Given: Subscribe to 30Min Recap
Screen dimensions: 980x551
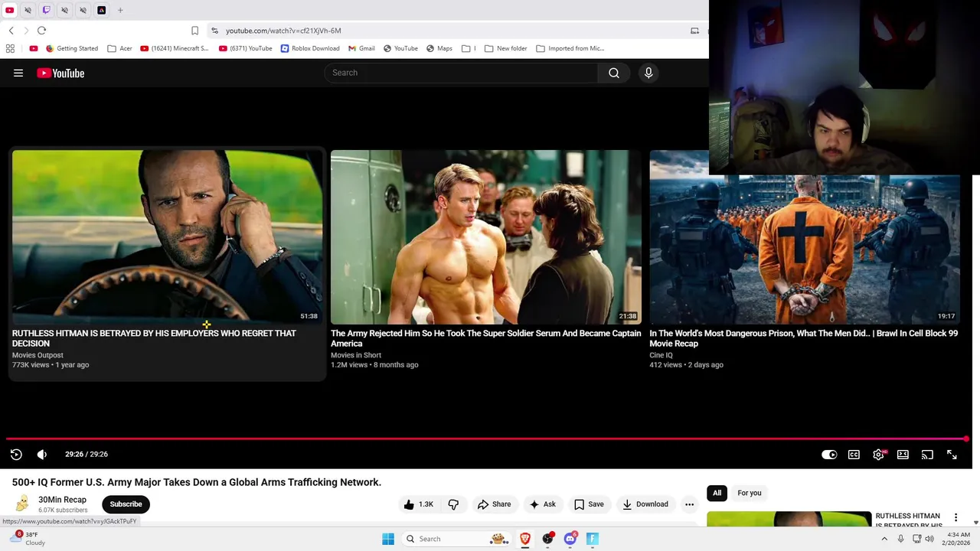Looking at the screenshot, I should (126, 504).
